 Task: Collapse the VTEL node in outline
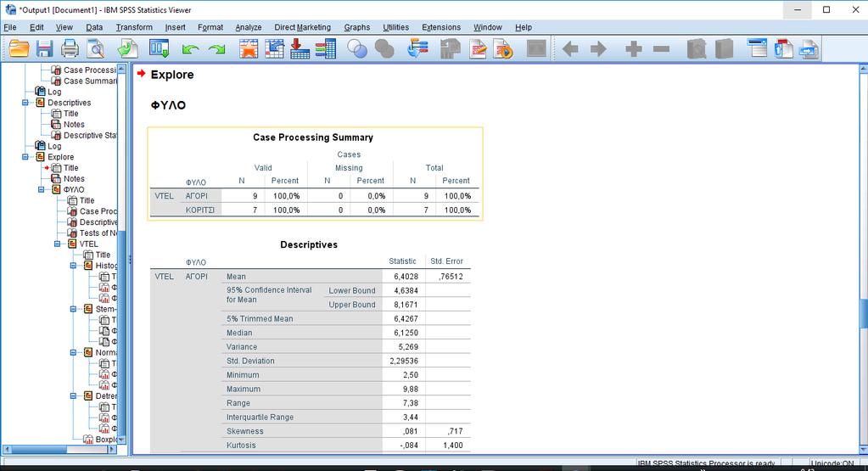[x=57, y=244]
